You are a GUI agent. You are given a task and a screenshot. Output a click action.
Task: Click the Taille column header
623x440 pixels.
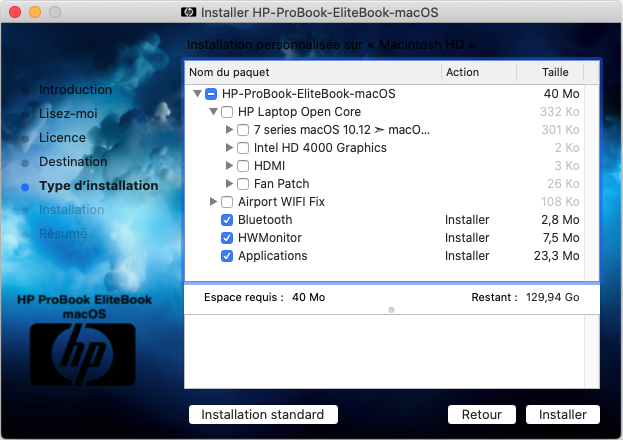(550, 72)
